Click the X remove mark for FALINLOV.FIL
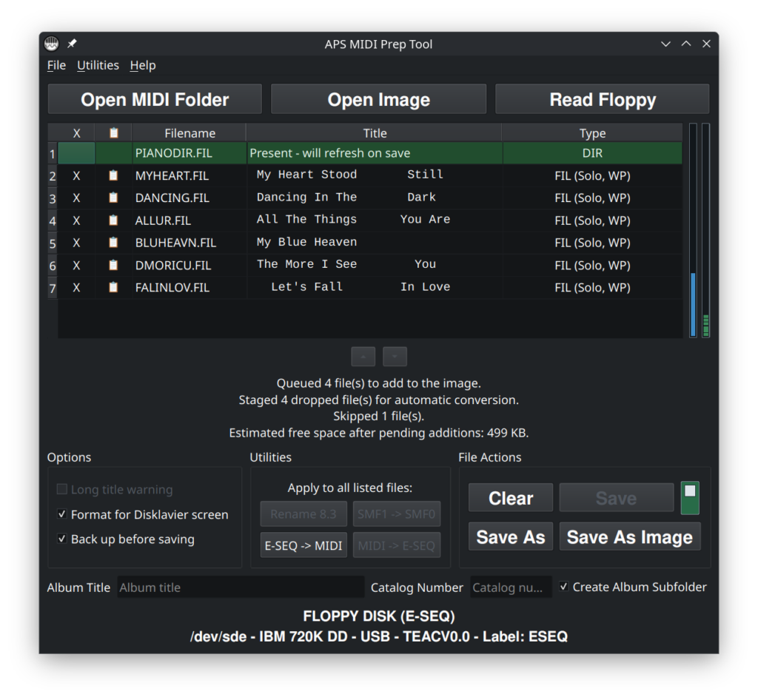Viewport: 758px width, 700px height. click(x=76, y=288)
